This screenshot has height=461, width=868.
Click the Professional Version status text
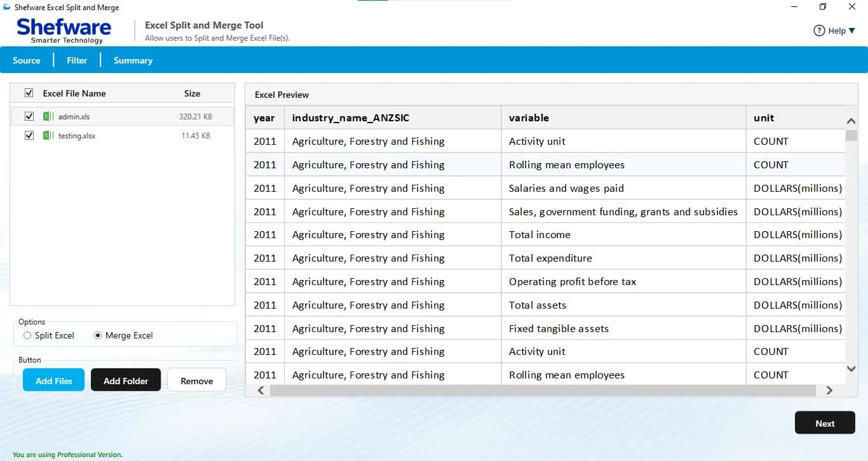pyautogui.click(x=67, y=455)
